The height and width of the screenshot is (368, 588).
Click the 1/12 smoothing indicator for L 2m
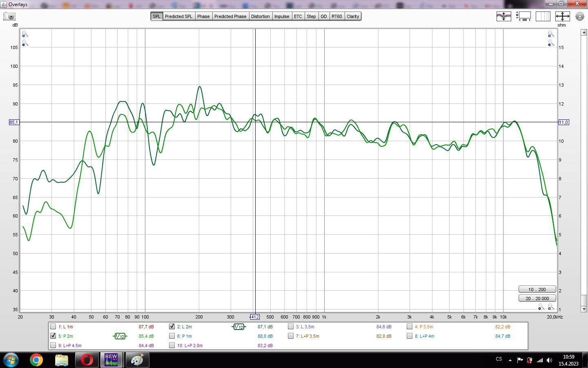coord(239,327)
